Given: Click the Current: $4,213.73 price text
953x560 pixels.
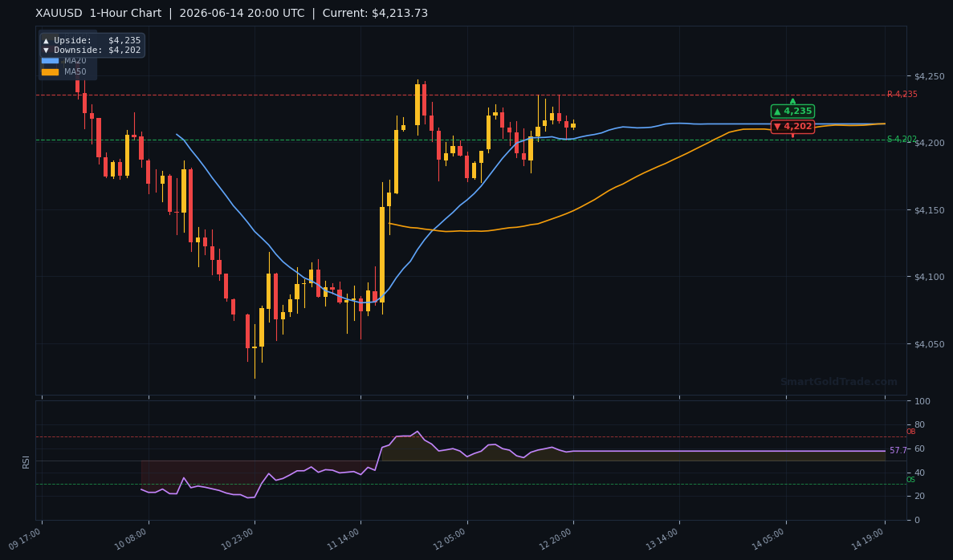Looking at the screenshot, I should [375, 14].
